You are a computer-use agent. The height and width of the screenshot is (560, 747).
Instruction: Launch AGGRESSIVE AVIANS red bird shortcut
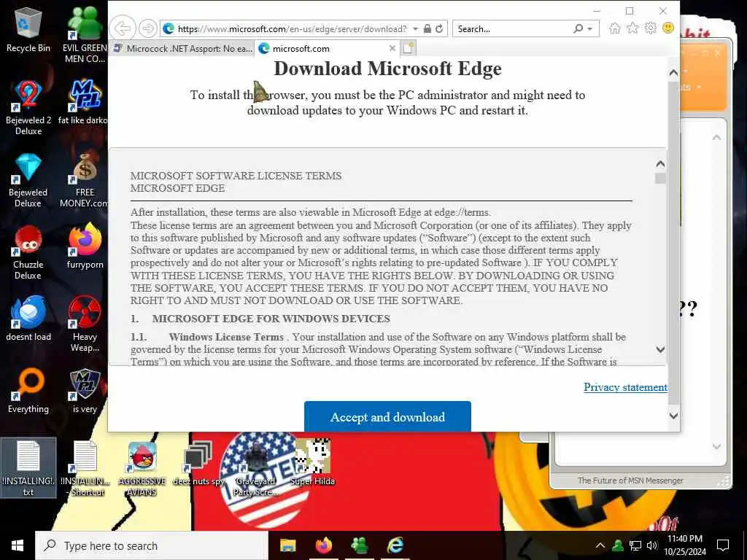pyautogui.click(x=142, y=469)
